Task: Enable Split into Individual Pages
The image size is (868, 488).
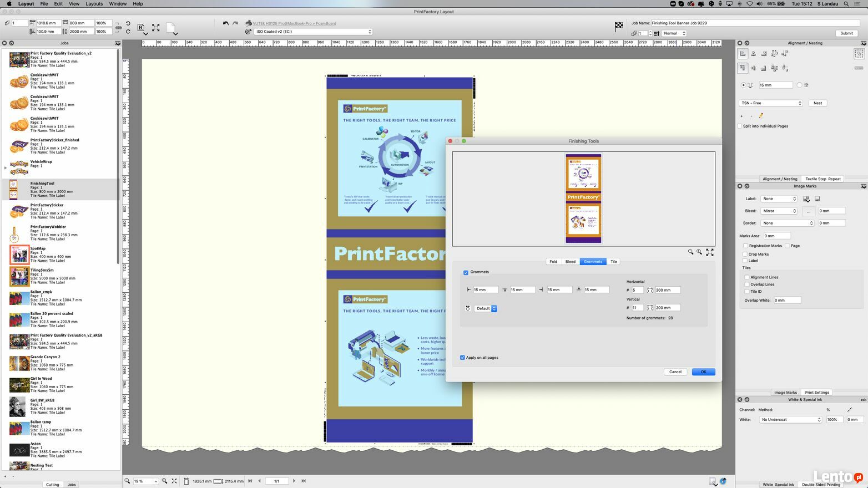Action: (740, 126)
